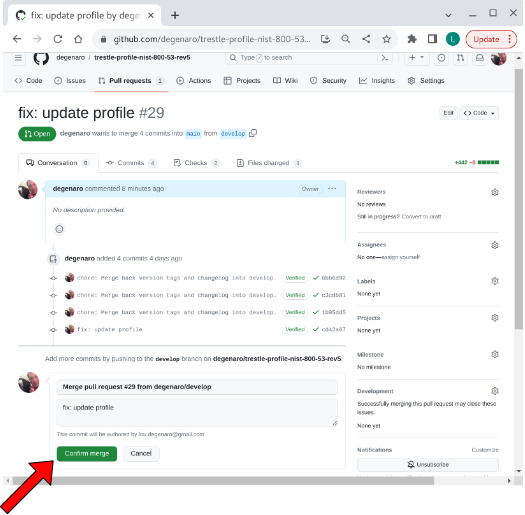Screen dimensions: 525x515
Task: Cancel the merge
Action: [x=141, y=454]
